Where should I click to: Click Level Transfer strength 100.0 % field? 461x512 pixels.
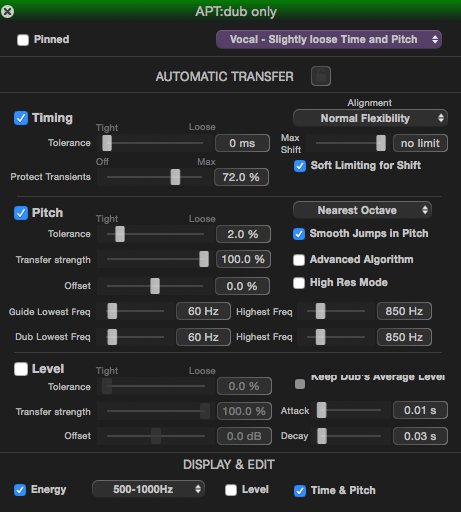pos(244,411)
